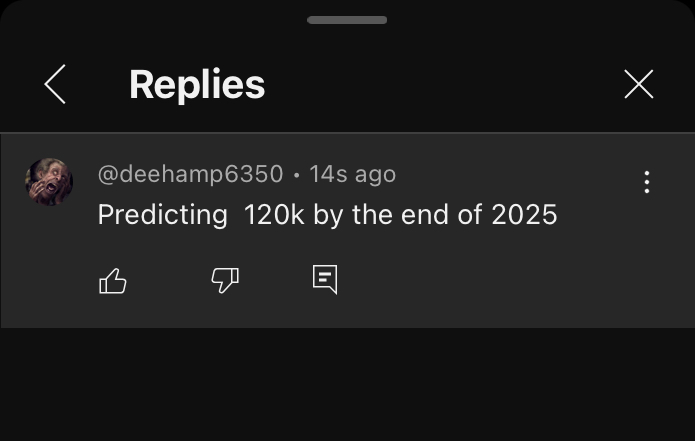The width and height of the screenshot is (695, 441).
Task: Dislike the comment with the thumbs down icon
Action: tap(225, 280)
